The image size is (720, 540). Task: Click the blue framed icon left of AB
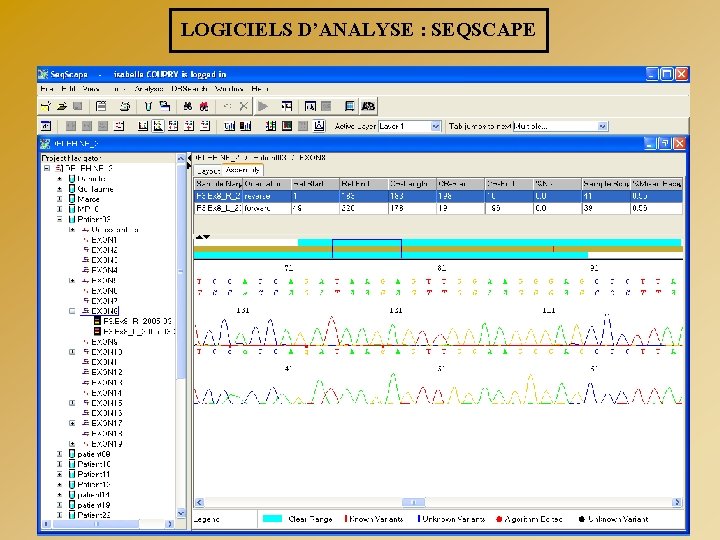click(x=349, y=107)
